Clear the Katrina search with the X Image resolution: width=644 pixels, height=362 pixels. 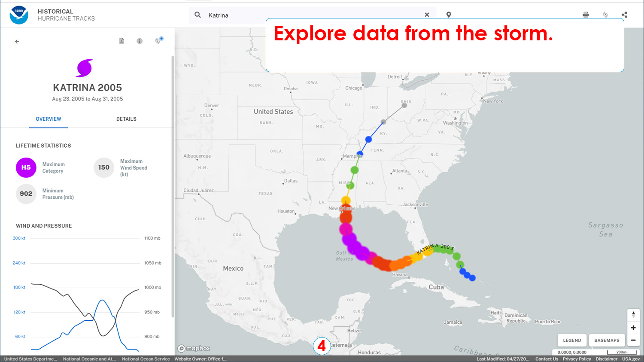[x=427, y=15]
